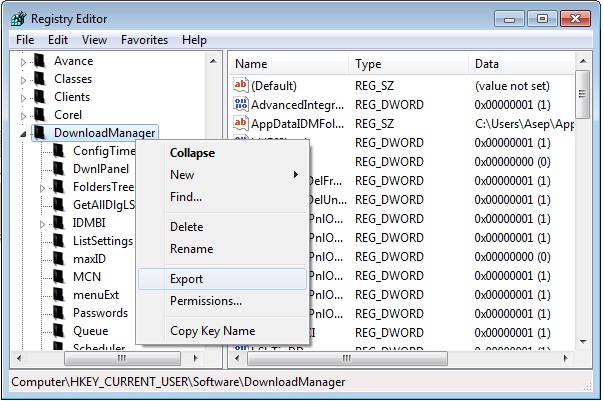Click the Data column header
The height and width of the screenshot is (401, 604).
click(522, 64)
